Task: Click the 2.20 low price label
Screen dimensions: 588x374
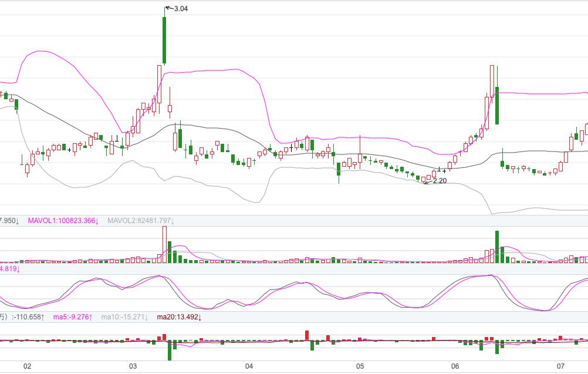Action: [440, 181]
